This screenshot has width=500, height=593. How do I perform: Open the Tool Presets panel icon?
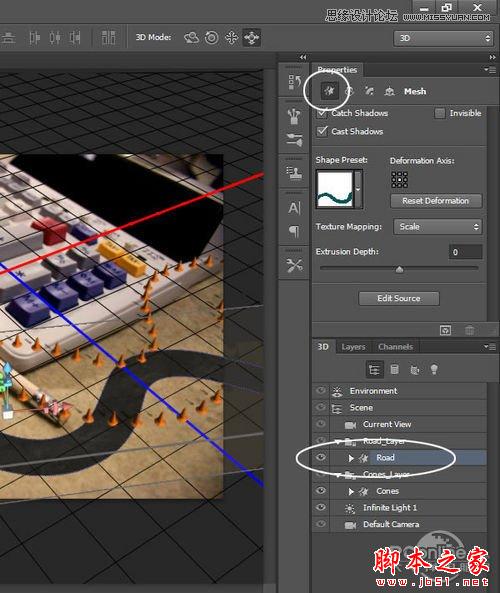[294, 265]
